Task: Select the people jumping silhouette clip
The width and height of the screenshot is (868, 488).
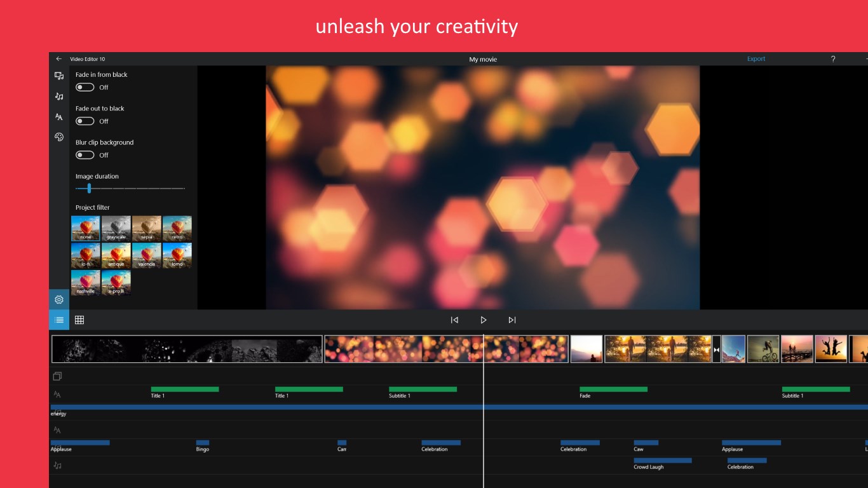Action: point(831,349)
